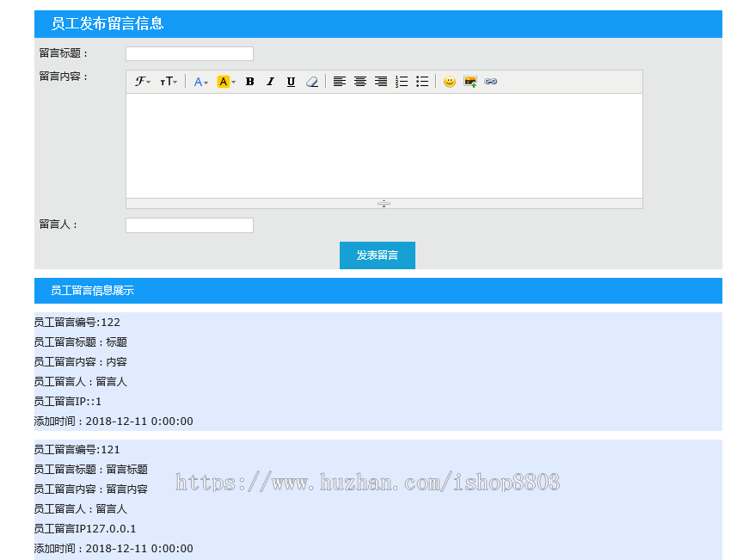
Task: Open the insert image icon
Action: click(x=470, y=81)
